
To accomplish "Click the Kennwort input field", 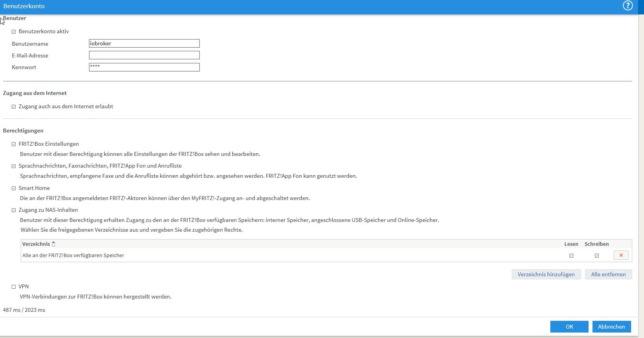I will (144, 67).
